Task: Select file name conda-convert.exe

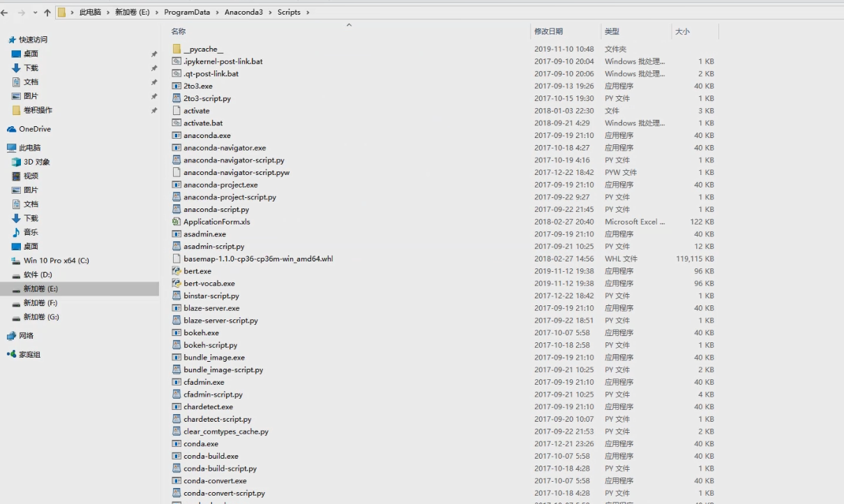Action: [x=215, y=481]
